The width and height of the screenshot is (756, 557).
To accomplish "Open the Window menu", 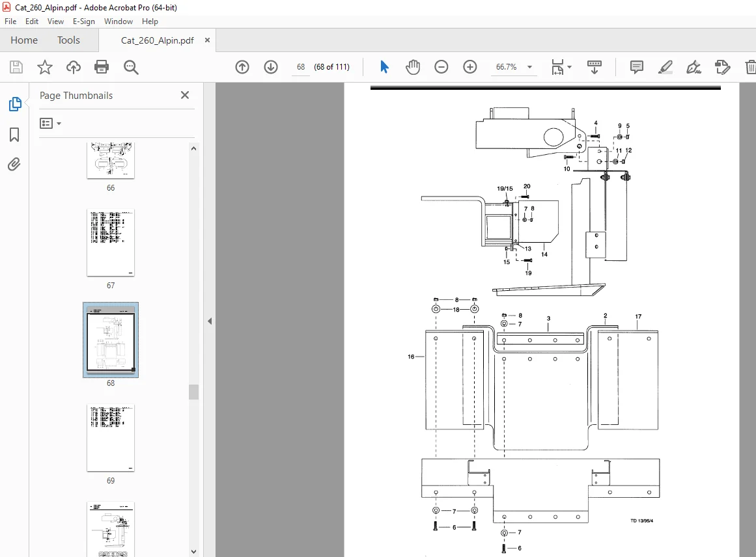I will point(118,21).
